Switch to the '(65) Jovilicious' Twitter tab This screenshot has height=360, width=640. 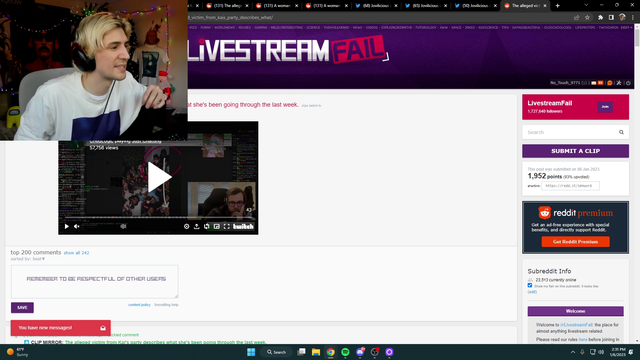[426, 6]
